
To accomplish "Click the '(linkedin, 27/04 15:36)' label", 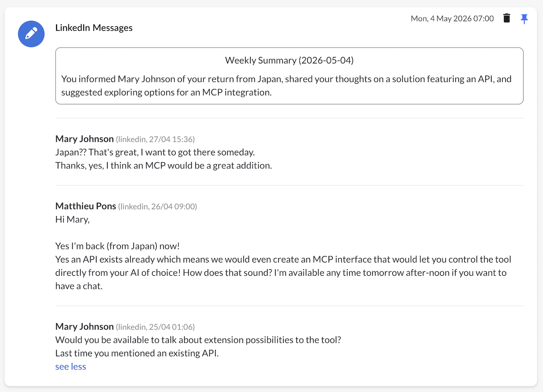I will pos(155,139).
